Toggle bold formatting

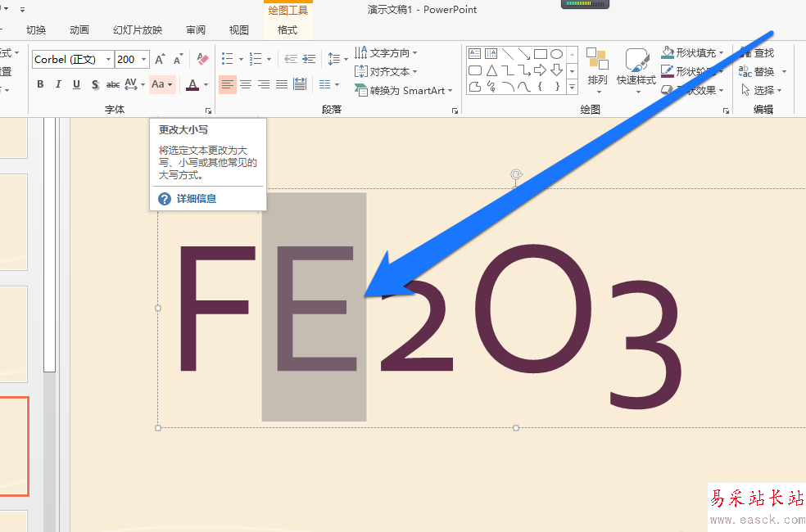(40, 84)
